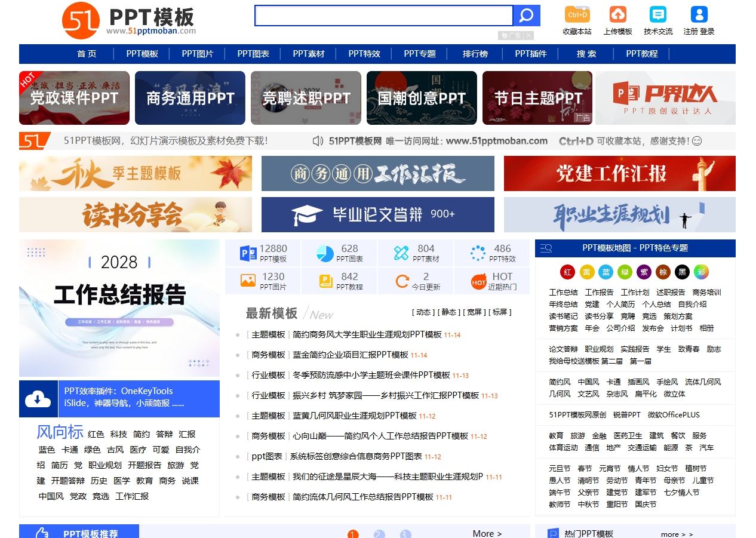Screen dimensions: 756x538
Task: Click inside the site search input box
Action: 383,16
